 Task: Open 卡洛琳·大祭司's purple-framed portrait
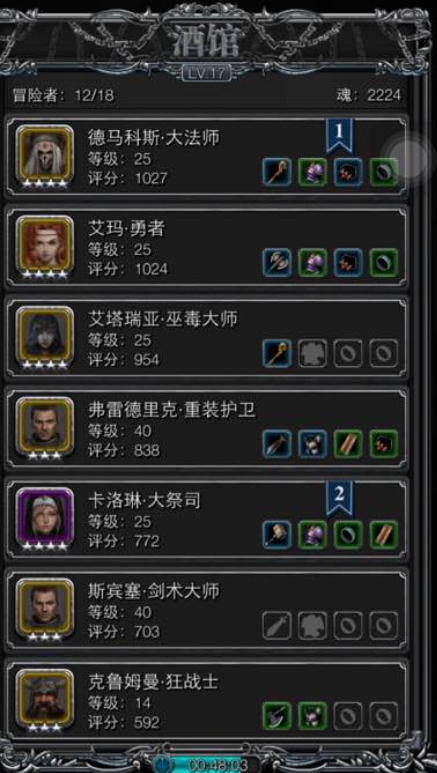[44, 517]
